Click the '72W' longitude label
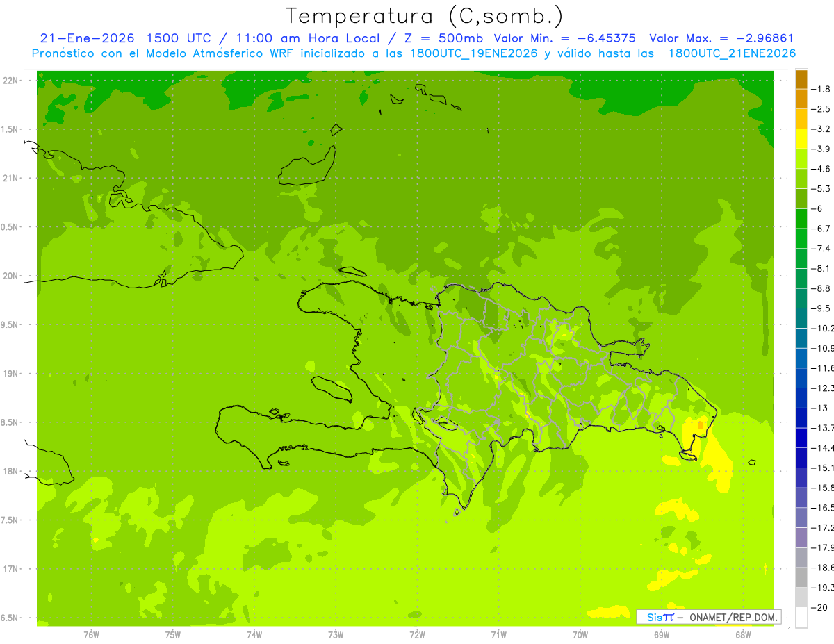The image size is (834, 644). pyautogui.click(x=417, y=634)
